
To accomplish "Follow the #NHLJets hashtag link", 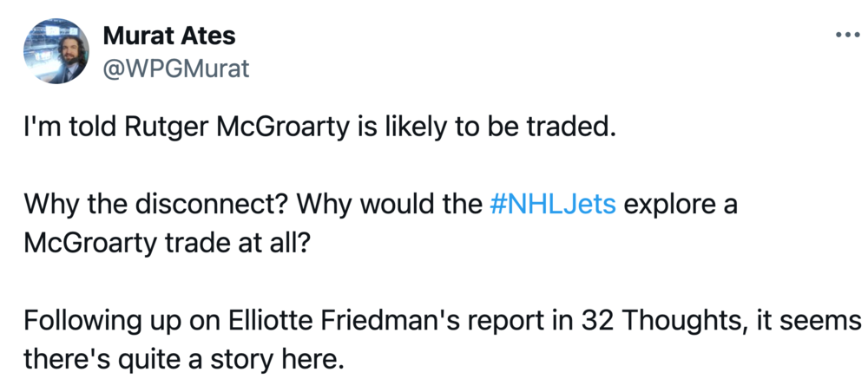I will [x=553, y=204].
